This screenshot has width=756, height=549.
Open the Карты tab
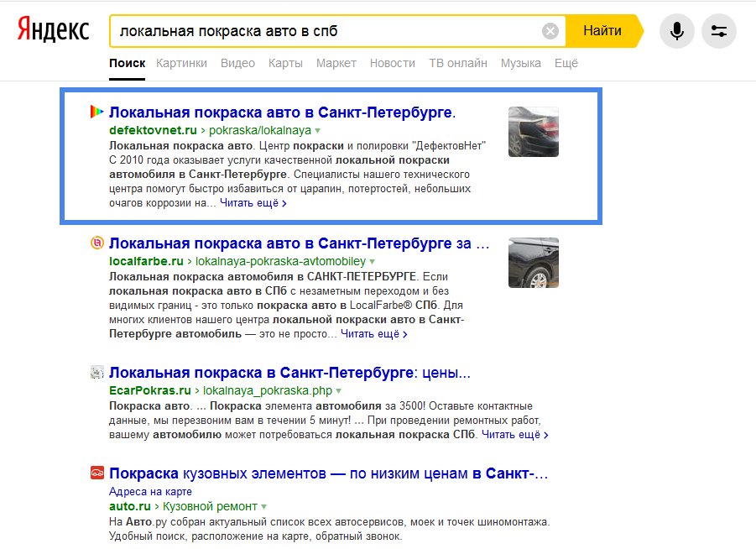pyautogui.click(x=285, y=63)
